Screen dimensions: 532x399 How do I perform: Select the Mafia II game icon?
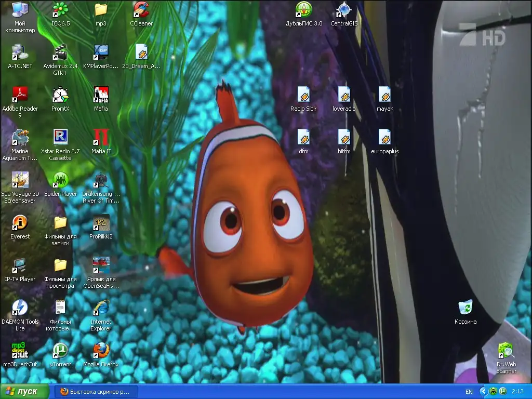(101, 138)
